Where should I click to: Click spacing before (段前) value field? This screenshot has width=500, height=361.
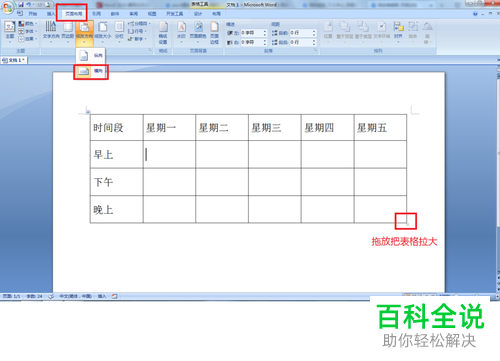click(300, 33)
